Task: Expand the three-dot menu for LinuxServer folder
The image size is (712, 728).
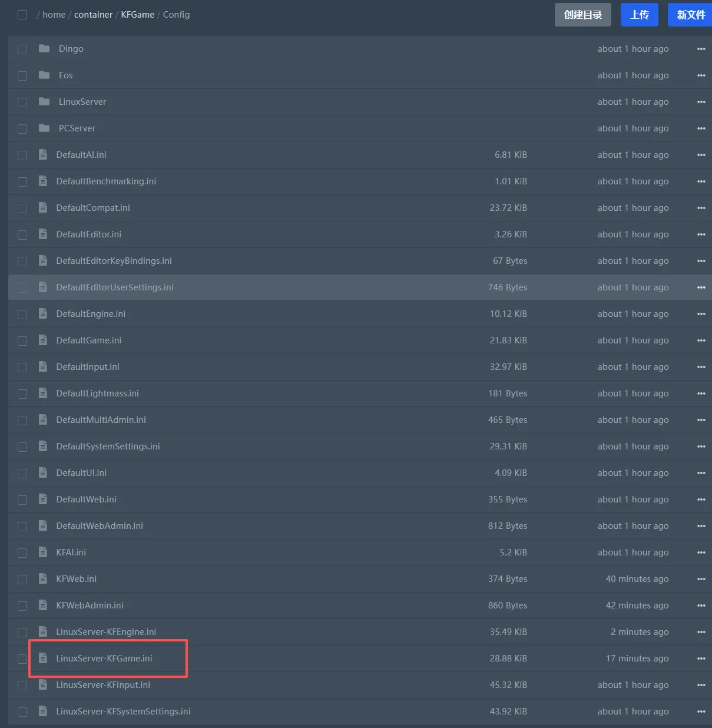Action: tap(701, 102)
